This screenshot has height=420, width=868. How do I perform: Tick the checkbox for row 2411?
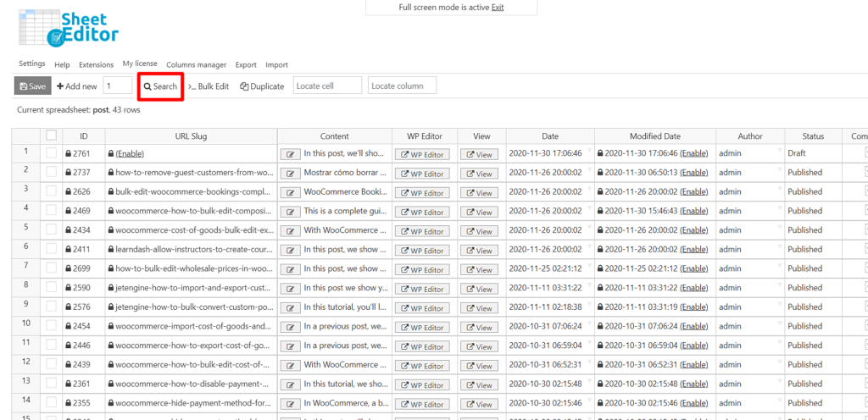(52, 249)
